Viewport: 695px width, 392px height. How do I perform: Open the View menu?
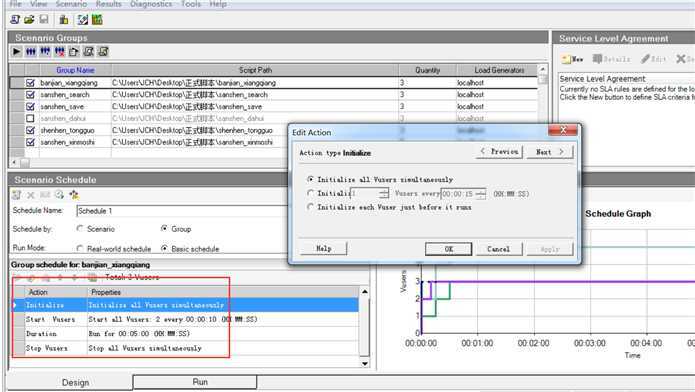tap(39, 4)
